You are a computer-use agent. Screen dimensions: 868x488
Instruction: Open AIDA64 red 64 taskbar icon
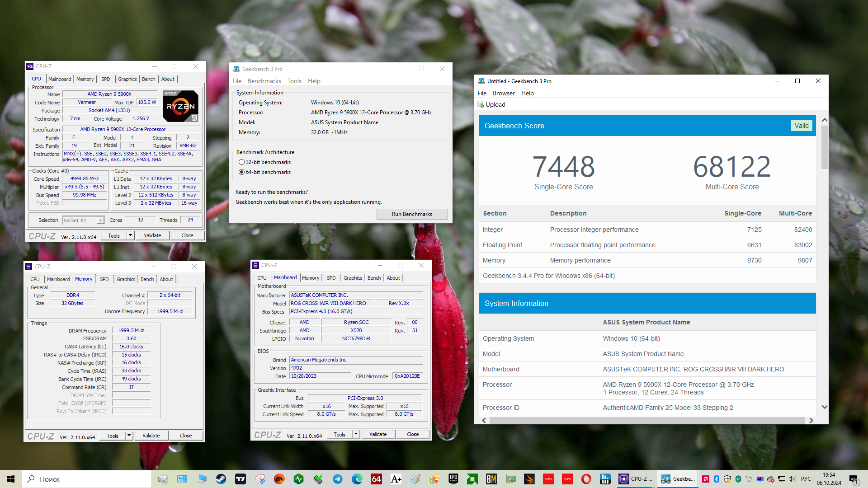[377, 479]
